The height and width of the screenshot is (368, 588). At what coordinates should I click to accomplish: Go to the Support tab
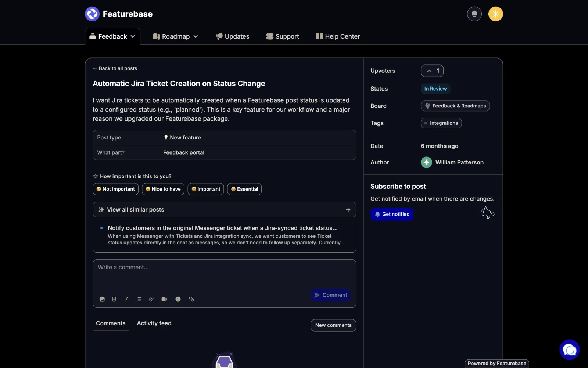coord(283,36)
